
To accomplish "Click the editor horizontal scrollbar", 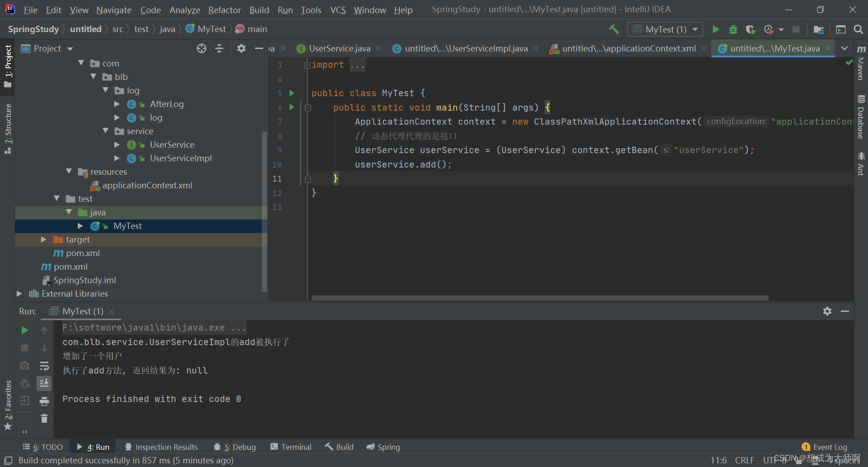I will tap(540, 298).
